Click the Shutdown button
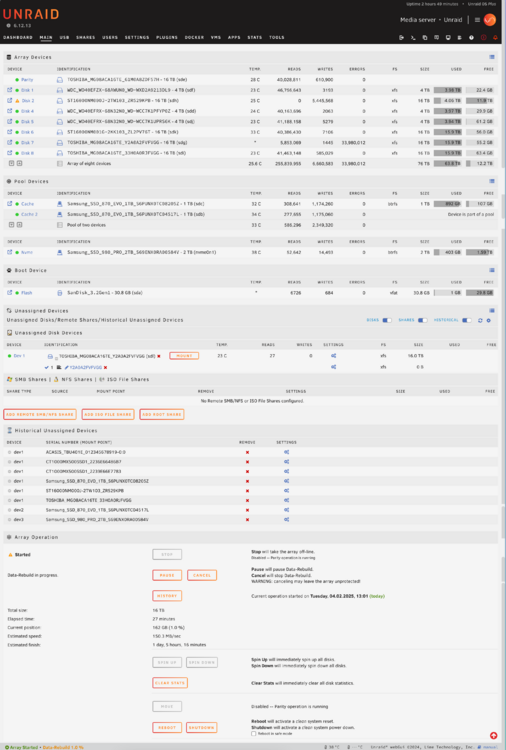 pos(201,728)
